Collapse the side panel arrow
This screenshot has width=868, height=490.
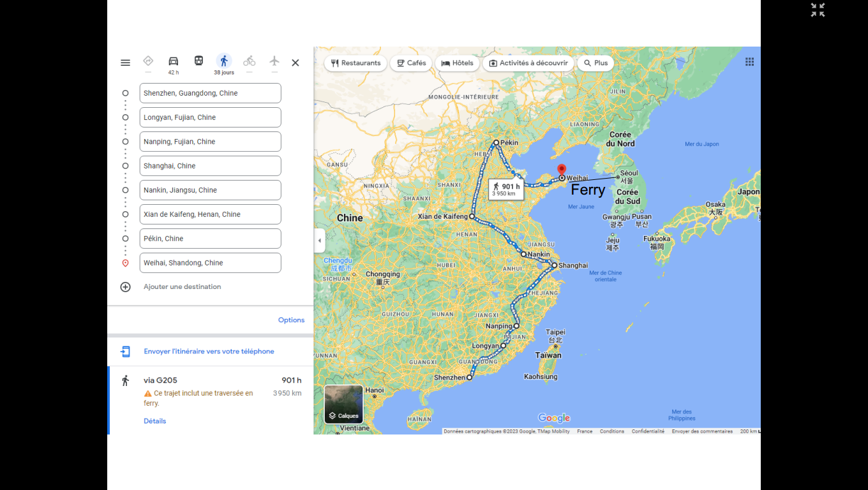[x=320, y=241]
